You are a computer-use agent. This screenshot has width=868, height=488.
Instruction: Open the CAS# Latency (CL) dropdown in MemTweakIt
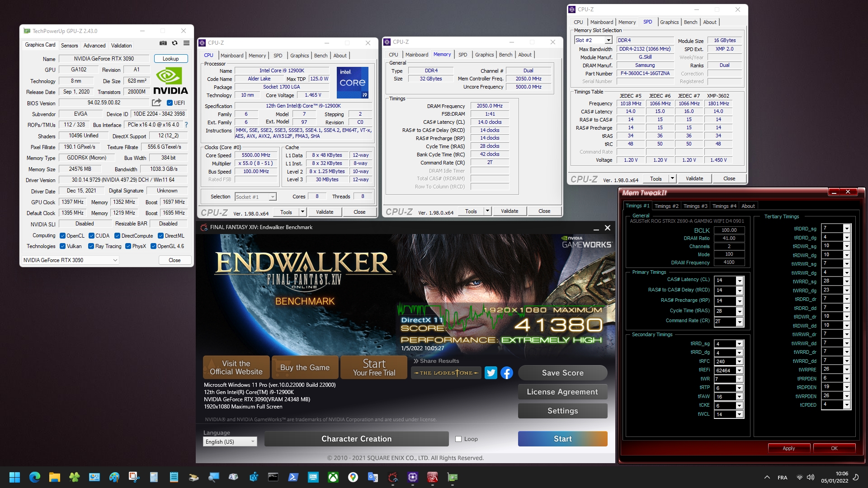[x=740, y=281]
